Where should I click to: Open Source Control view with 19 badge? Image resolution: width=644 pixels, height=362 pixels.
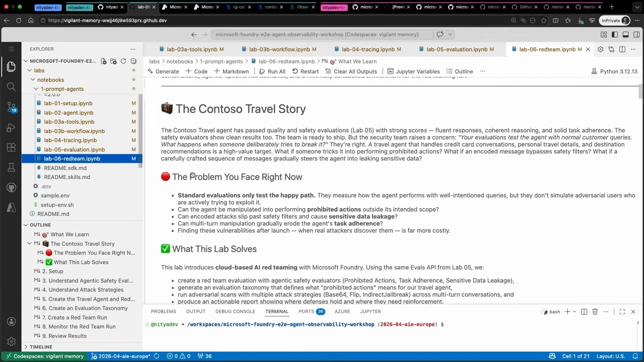[11, 107]
